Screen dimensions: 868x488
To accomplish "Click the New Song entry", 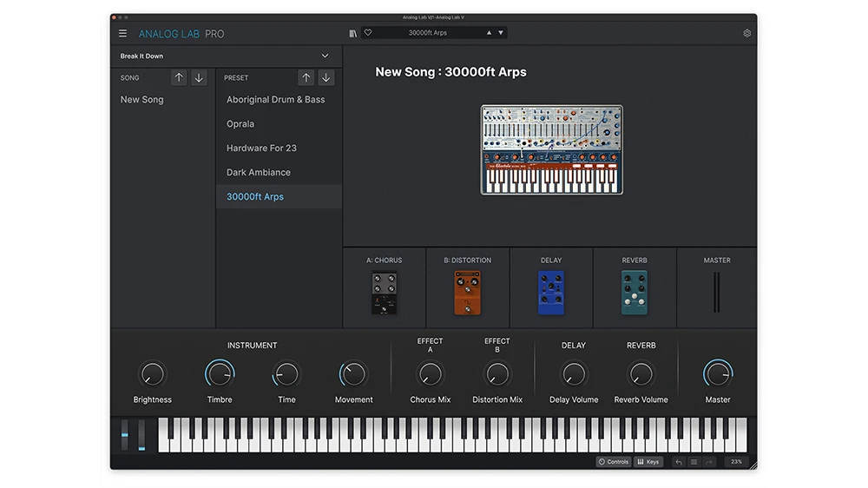I will pyautogui.click(x=142, y=100).
